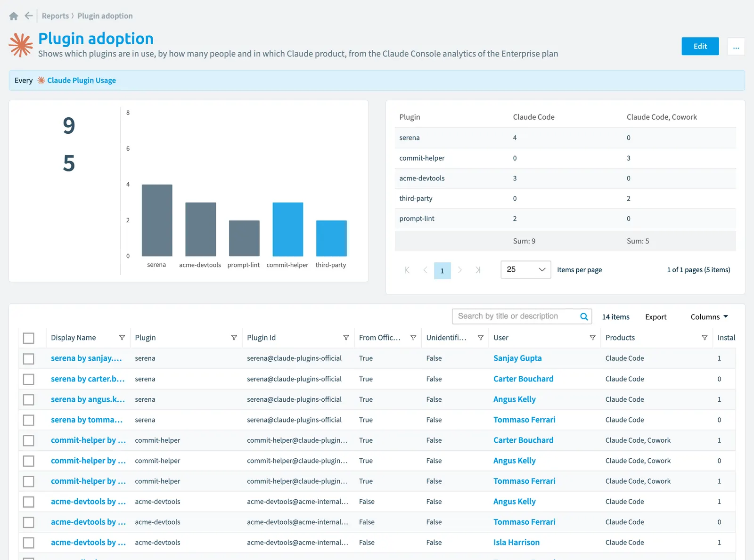
Task: Open the Claude Plugin Usage link
Action: pyautogui.click(x=82, y=81)
